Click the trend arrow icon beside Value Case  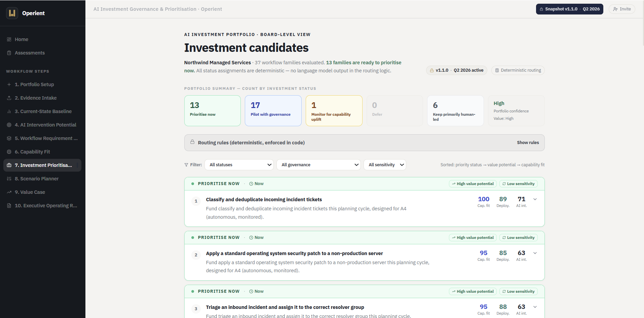(9, 192)
